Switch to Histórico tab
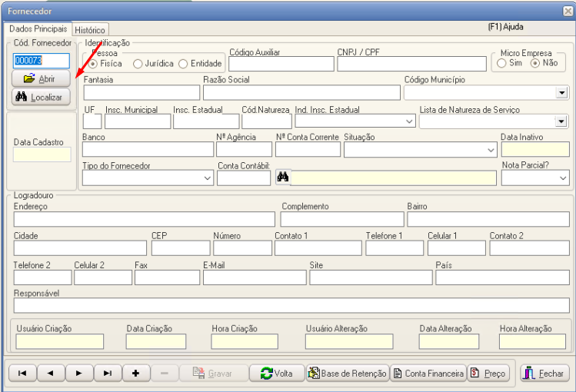Image resolution: width=576 pixels, height=392 pixels. coord(90,29)
